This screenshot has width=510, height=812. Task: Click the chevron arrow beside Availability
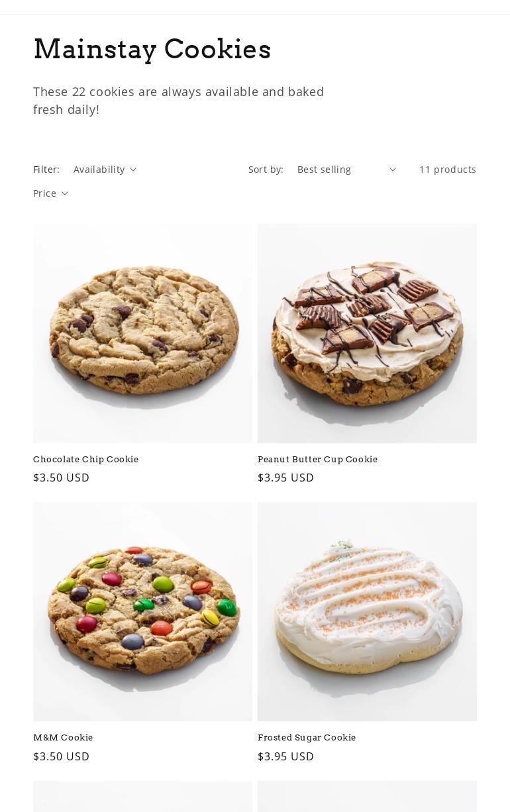[133, 170]
